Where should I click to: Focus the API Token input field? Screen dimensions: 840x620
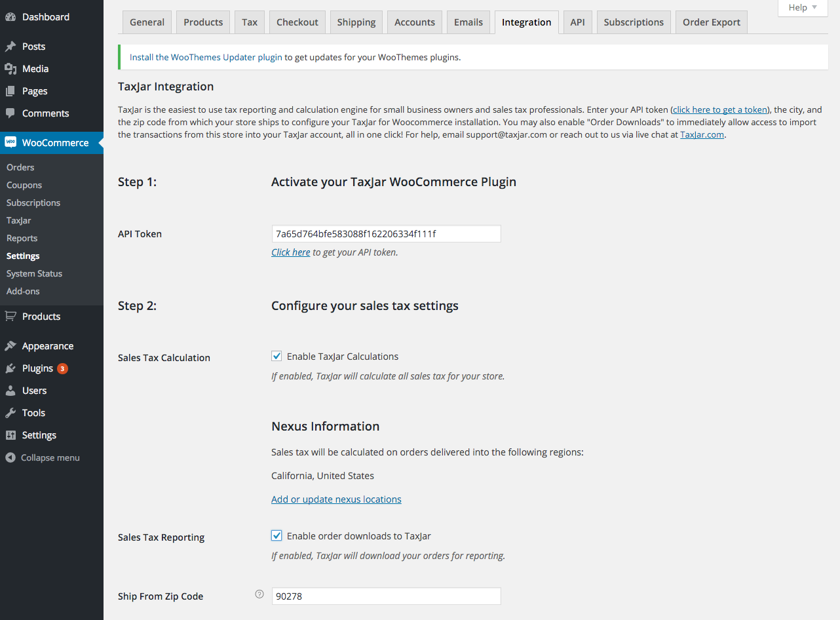tap(386, 234)
